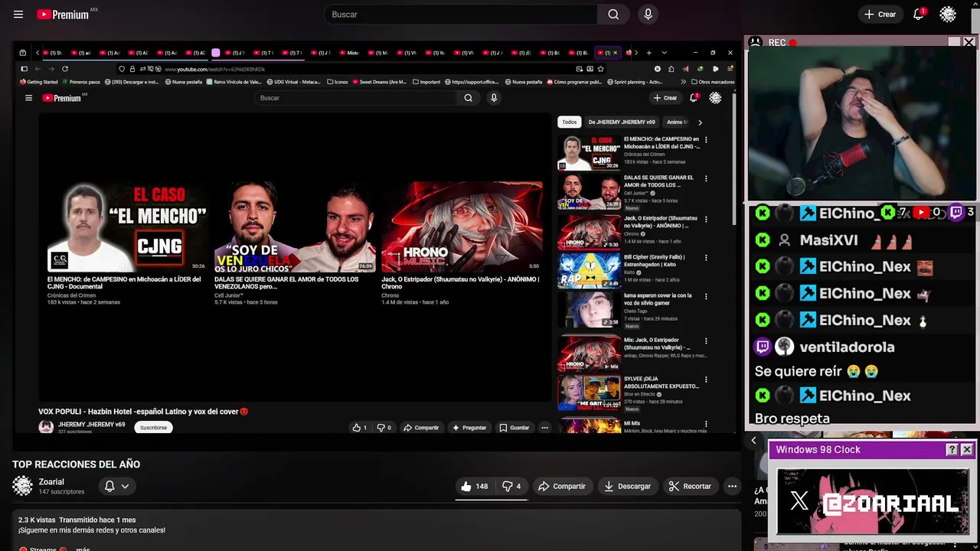Image resolution: width=980 pixels, height=551 pixels.
Task: Open more actions menu beside Recortar
Action: point(732,486)
